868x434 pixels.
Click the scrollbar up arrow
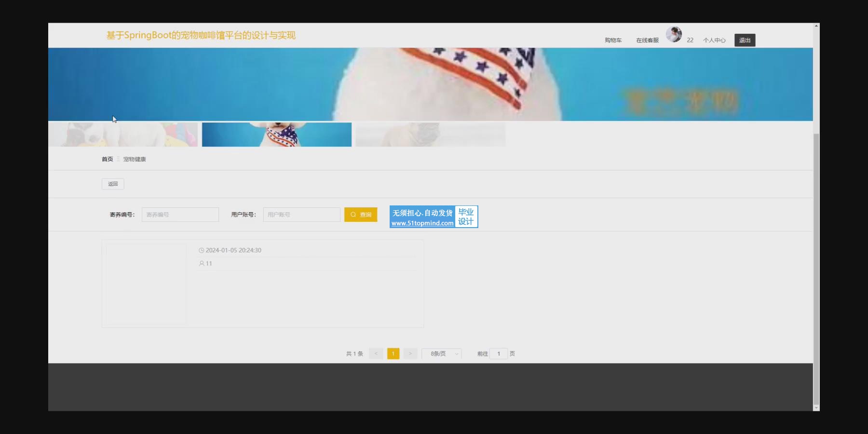[x=816, y=26]
